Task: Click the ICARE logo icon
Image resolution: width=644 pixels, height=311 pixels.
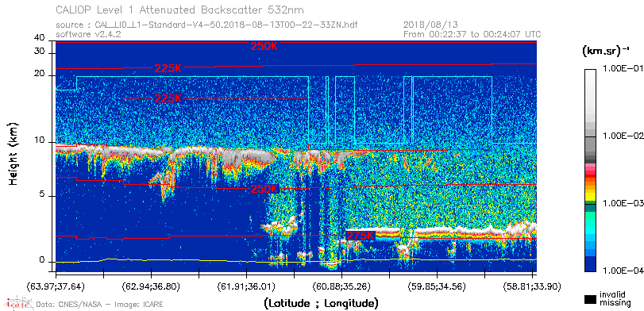Action: pyautogui.click(x=18, y=303)
